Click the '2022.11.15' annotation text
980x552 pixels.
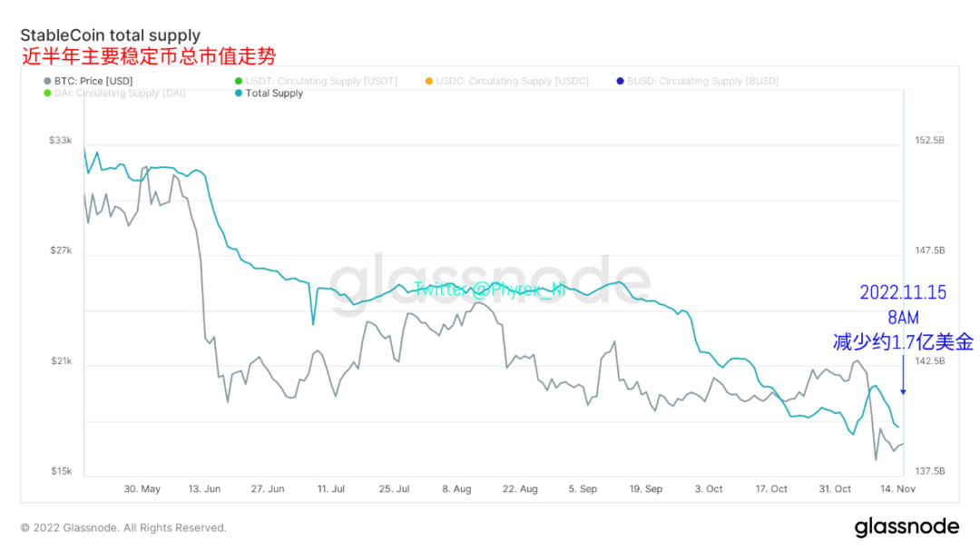pyautogui.click(x=903, y=292)
